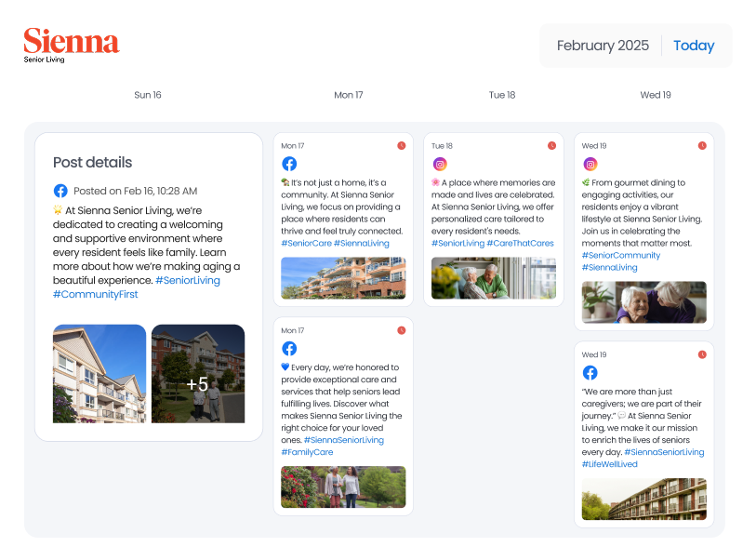This screenshot has height=560, width=756.
Task: Click Facebook icon in Post details panel
Action: tap(60, 191)
